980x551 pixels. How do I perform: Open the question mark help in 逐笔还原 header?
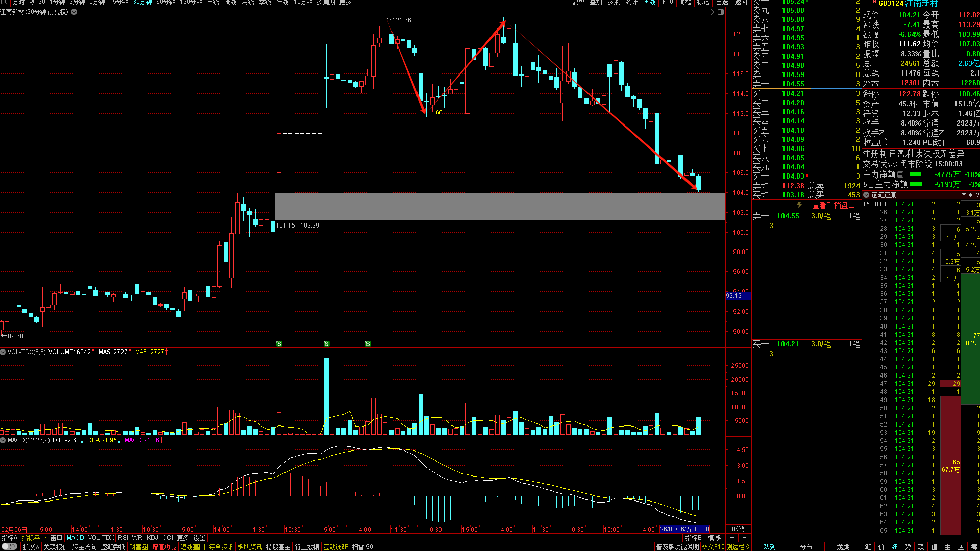(x=977, y=195)
